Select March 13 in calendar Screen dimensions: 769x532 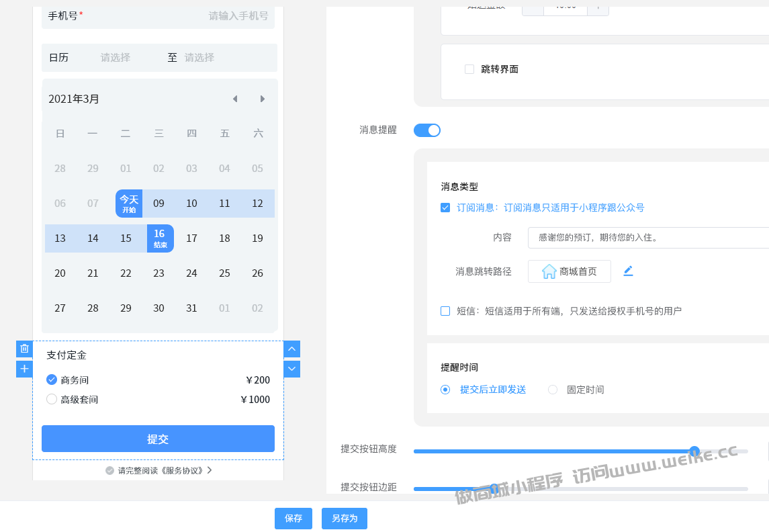60,238
